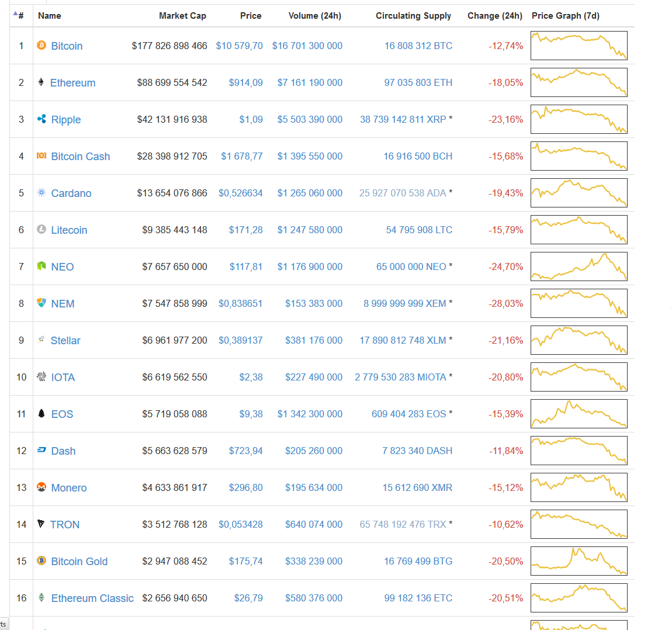Viewport: 672px width, 630px height.
Task: Sort the table by Market Cap
Action: click(x=182, y=16)
